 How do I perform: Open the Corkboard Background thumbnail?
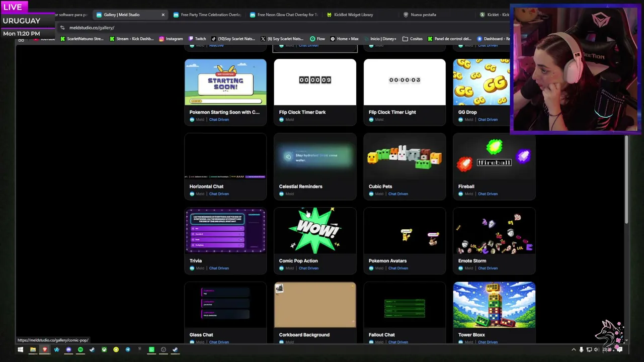click(x=315, y=305)
